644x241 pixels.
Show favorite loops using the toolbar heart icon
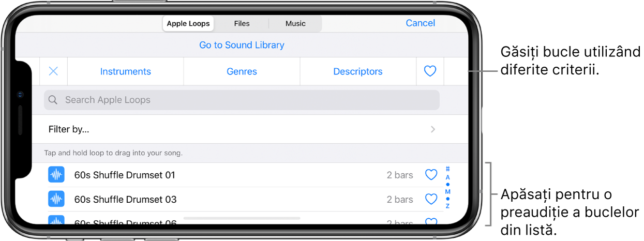(430, 72)
